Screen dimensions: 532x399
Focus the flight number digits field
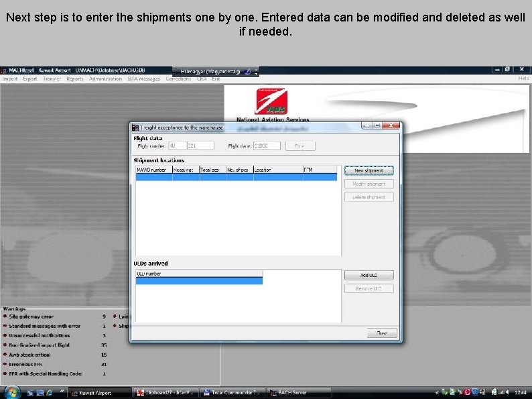tap(200, 146)
